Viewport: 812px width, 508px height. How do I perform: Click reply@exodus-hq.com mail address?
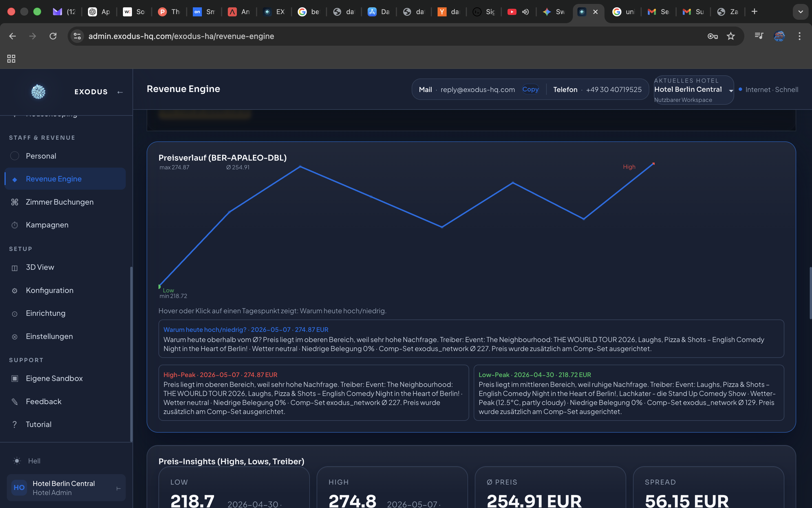click(477, 89)
